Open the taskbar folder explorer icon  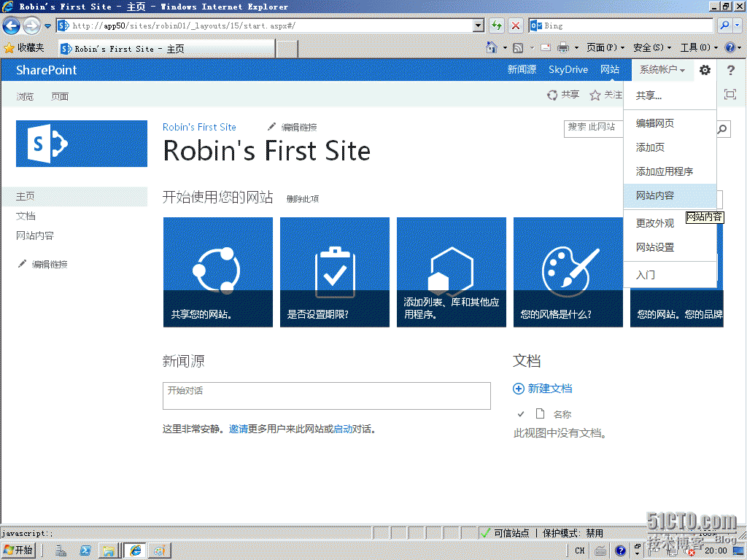pos(109,551)
